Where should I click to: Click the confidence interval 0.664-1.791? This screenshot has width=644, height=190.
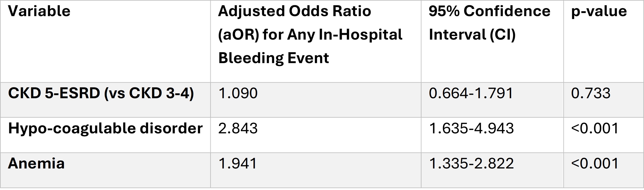(x=471, y=94)
